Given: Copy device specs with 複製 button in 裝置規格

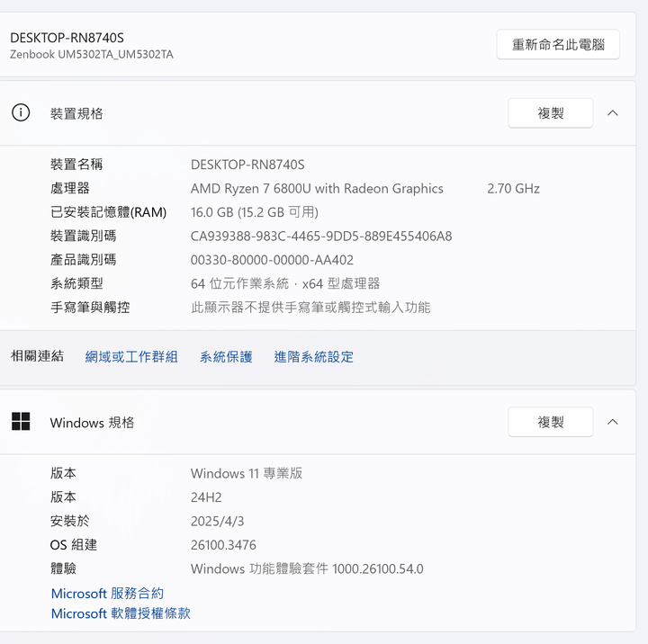Looking at the screenshot, I should coord(551,112).
